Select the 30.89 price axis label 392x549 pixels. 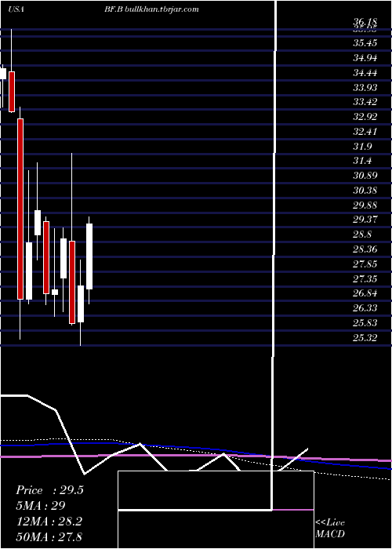click(365, 176)
